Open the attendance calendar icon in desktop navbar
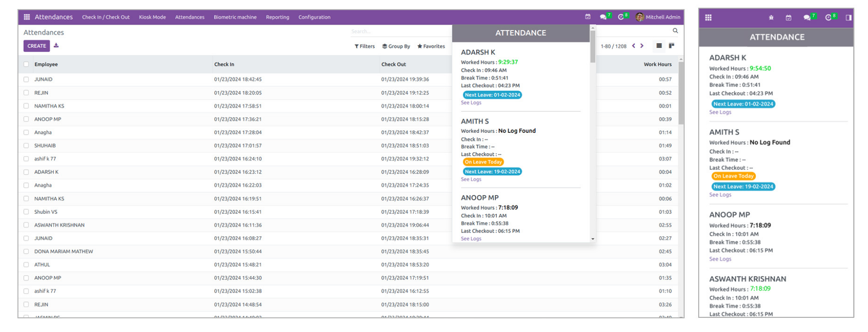Screen dimensions: 868x332 tap(588, 16)
